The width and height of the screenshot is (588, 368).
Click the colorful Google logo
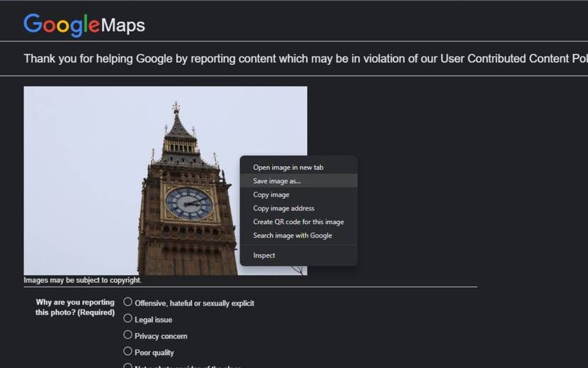click(x=62, y=25)
